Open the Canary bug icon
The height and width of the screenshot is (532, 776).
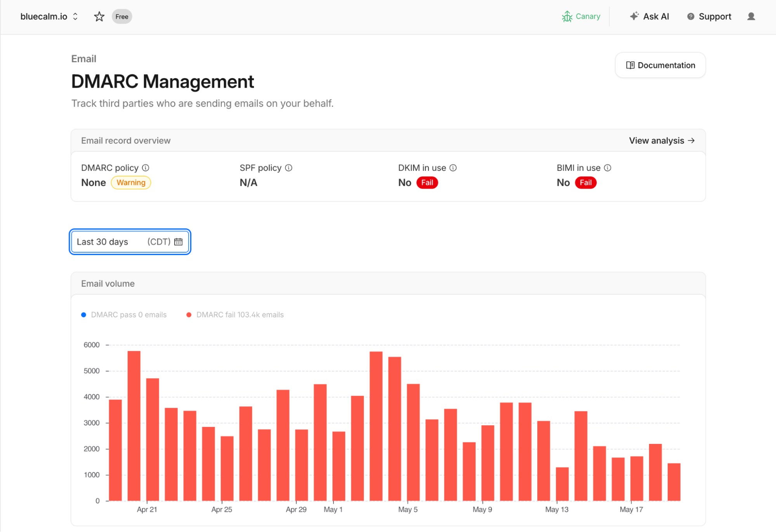(x=567, y=16)
